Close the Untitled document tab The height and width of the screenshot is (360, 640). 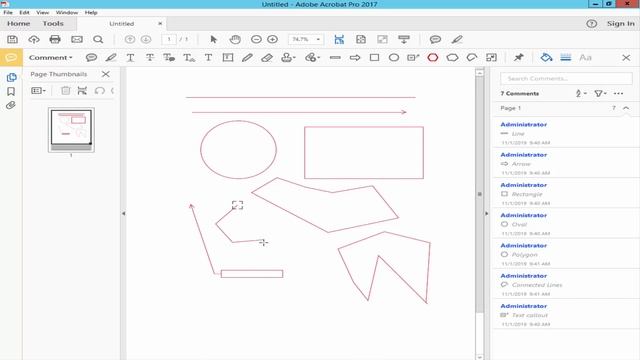click(x=160, y=24)
